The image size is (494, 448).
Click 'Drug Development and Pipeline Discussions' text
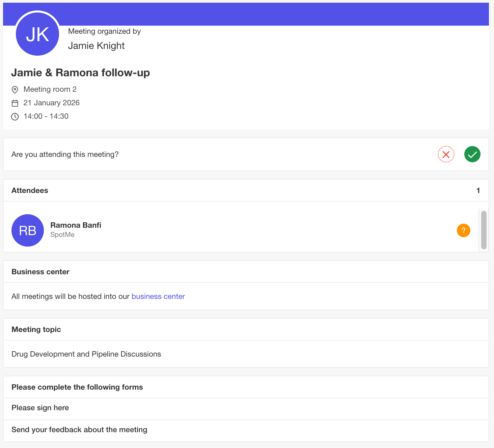(86, 354)
